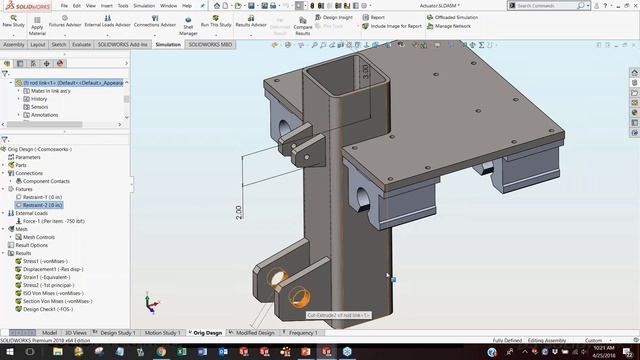
Task: Collapse the Fixtures tree node
Action: pos(3,189)
